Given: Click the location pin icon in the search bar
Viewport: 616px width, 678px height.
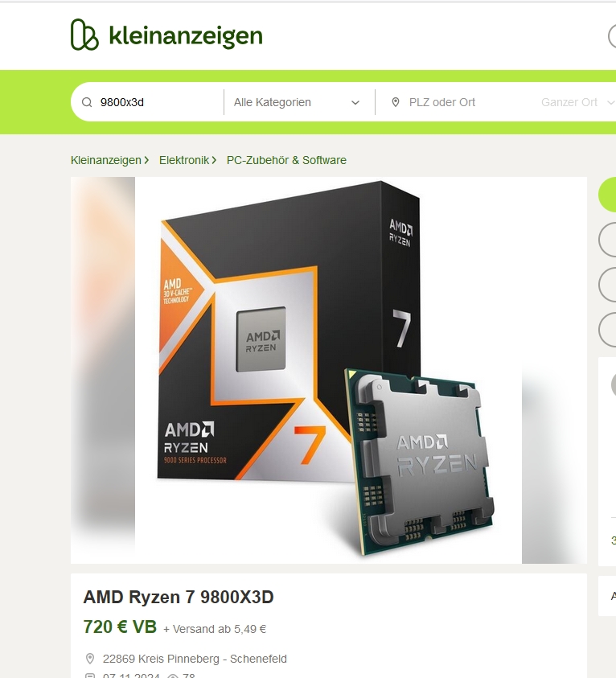Looking at the screenshot, I should coord(395,102).
